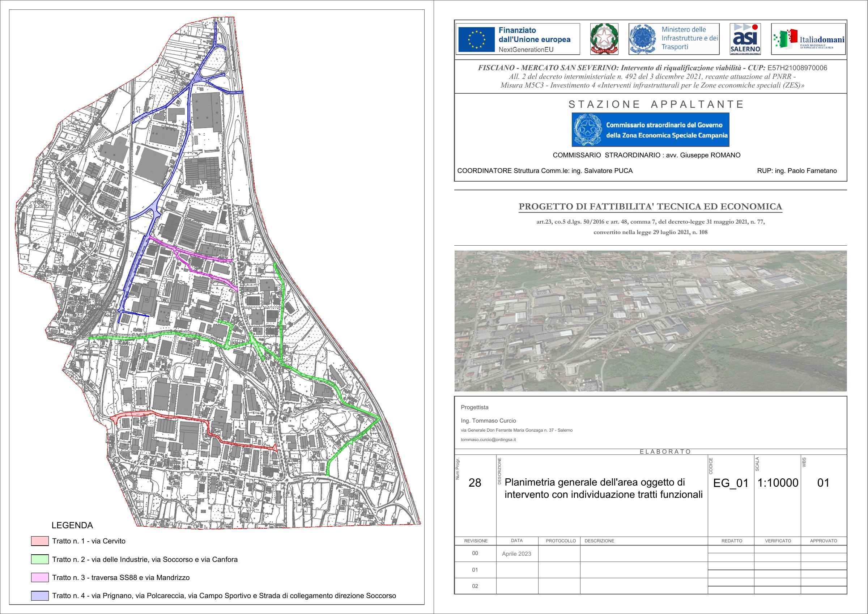Click the 'Progettista' label
The image size is (868, 614).
[475, 407]
